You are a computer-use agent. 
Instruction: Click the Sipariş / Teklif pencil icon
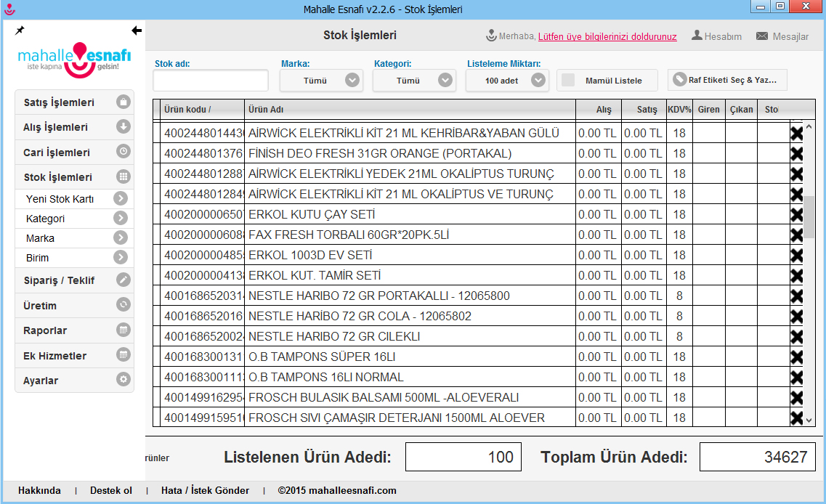(x=124, y=280)
